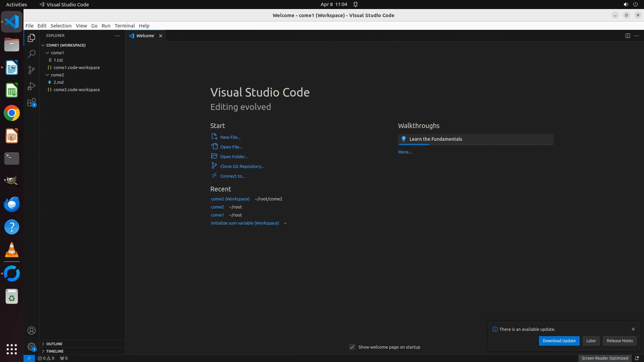Open Explorer views and more actions ellipsis
The height and width of the screenshot is (362, 644).
tap(117, 36)
